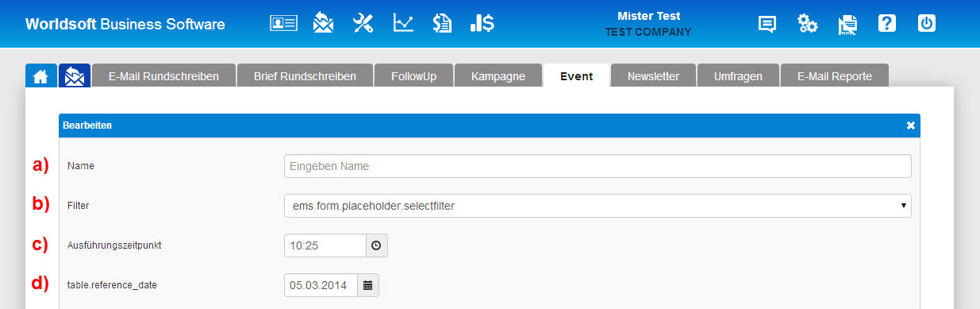Open the settings gears icon
The image size is (980, 309).
pos(808,24)
